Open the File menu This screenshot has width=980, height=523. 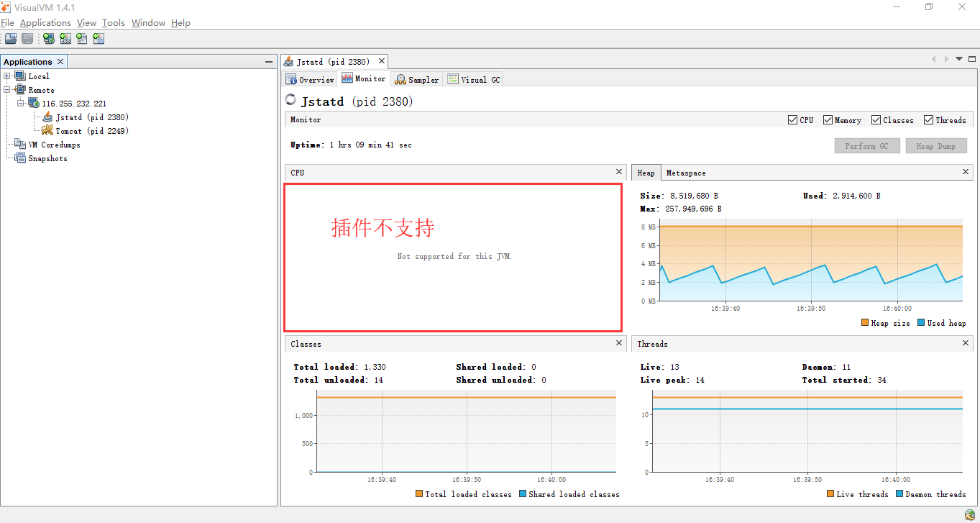pos(7,23)
